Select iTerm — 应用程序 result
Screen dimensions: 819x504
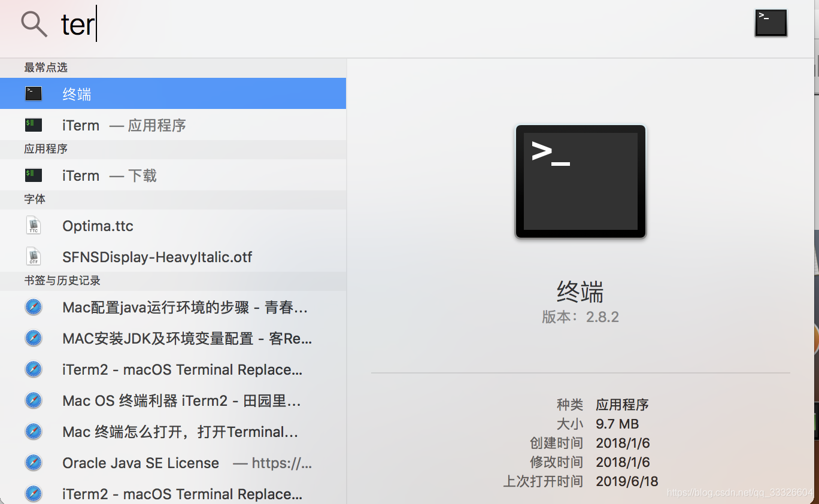point(173,125)
